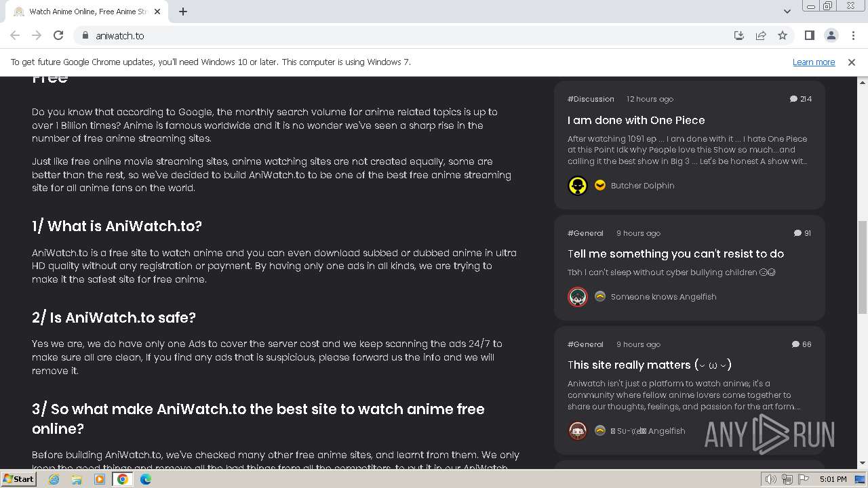Open post 'This site really matters'
This screenshot has width=868, height=488.
(650, 365)
